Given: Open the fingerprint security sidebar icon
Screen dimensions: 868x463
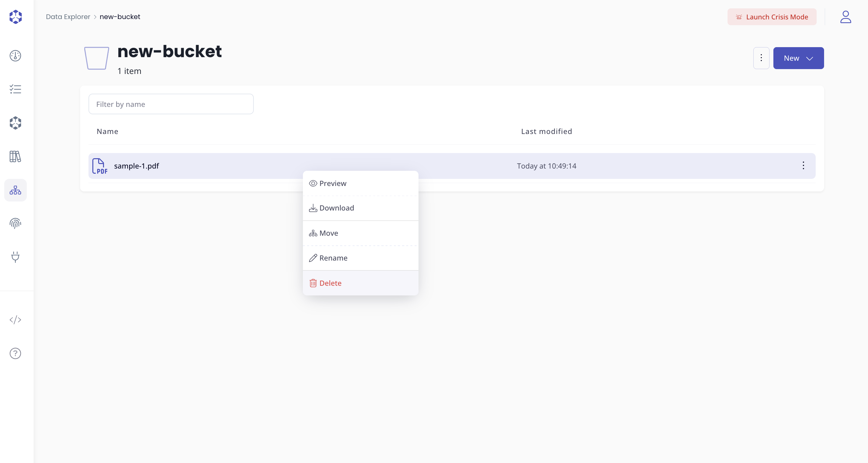Looking at the screenshot, I should coord(15,223).
